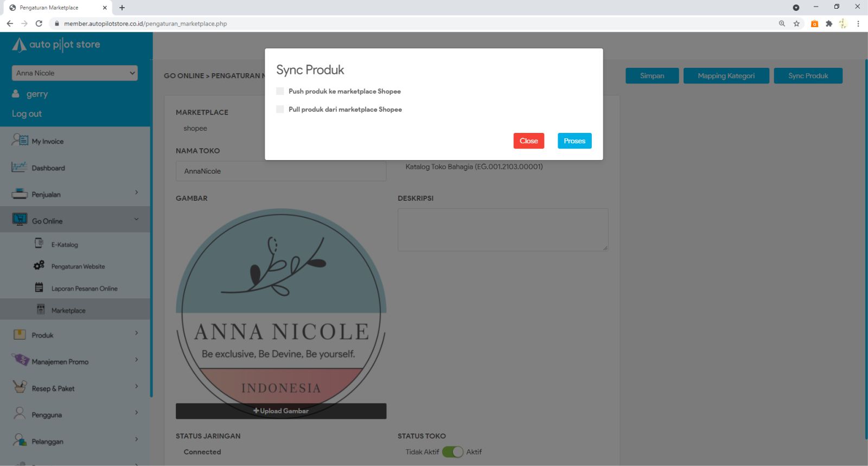The width and height of the screenshot is (868, 466).
Task: Bookmark page with the star icon
Action: click(796, 23)
